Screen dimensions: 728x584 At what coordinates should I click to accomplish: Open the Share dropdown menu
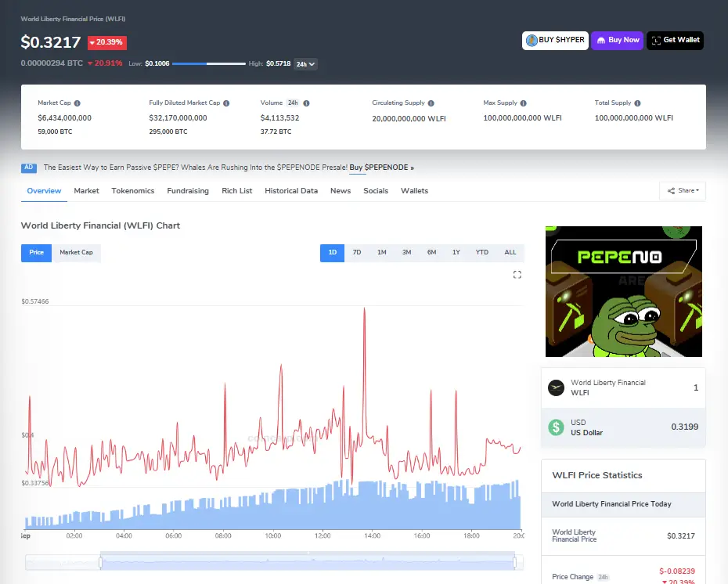tap(683, 190)
